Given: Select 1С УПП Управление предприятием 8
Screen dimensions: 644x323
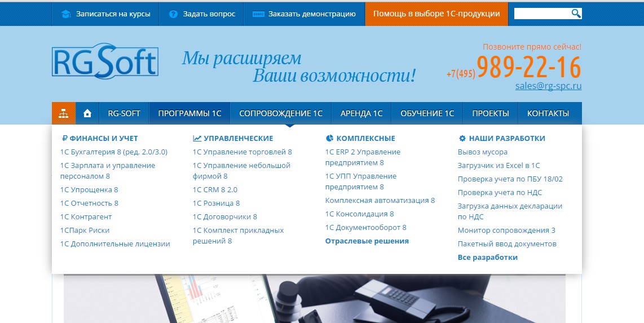Looking at the screenshot, I should pyautogui.click(x=361, y=182).
